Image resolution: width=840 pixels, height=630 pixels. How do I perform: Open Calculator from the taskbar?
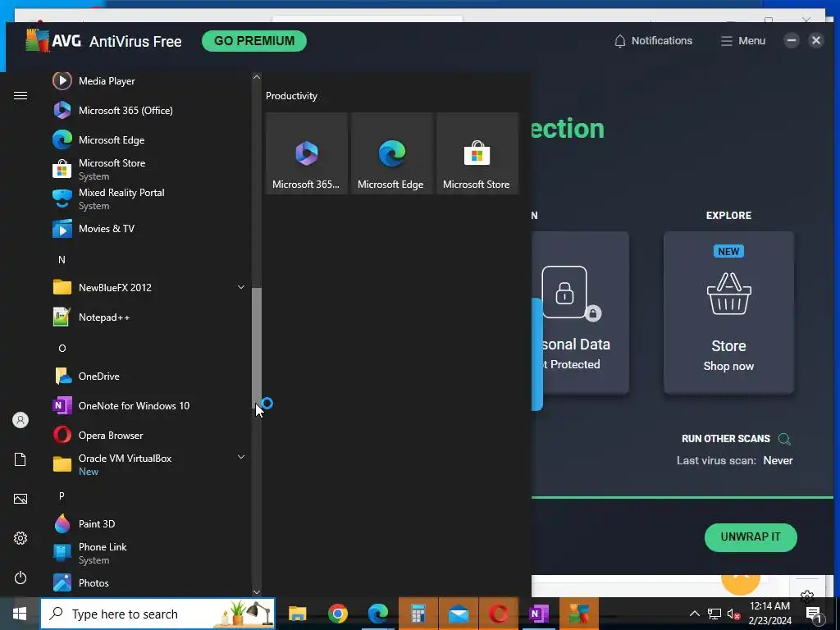tap(418, 614)
